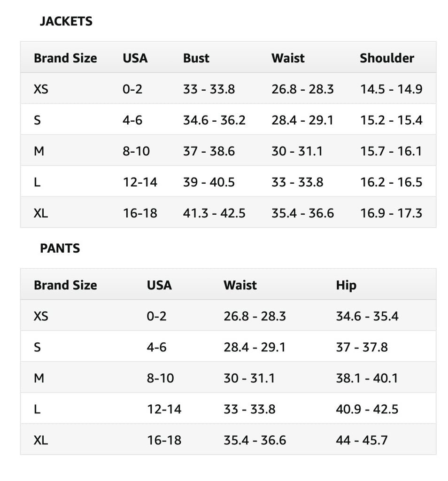Select the Shoulder column header

coord(386,58)
